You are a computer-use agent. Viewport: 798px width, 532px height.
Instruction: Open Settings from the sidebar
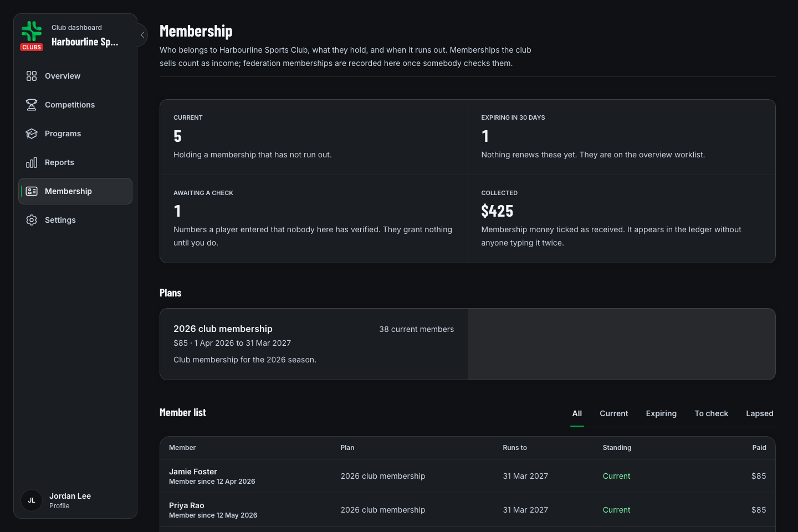click(x=75, y=220)
